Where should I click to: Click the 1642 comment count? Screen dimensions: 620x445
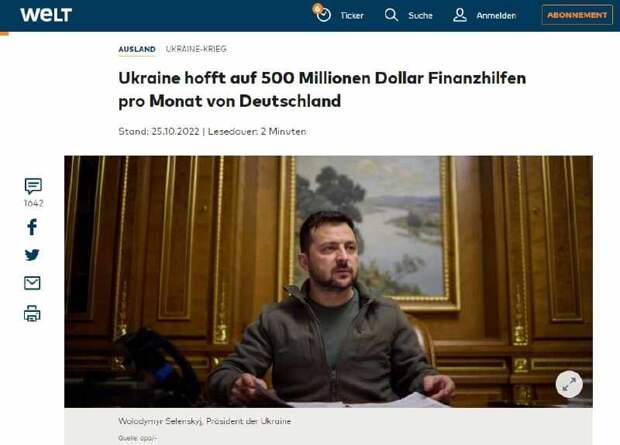point(33,203)
